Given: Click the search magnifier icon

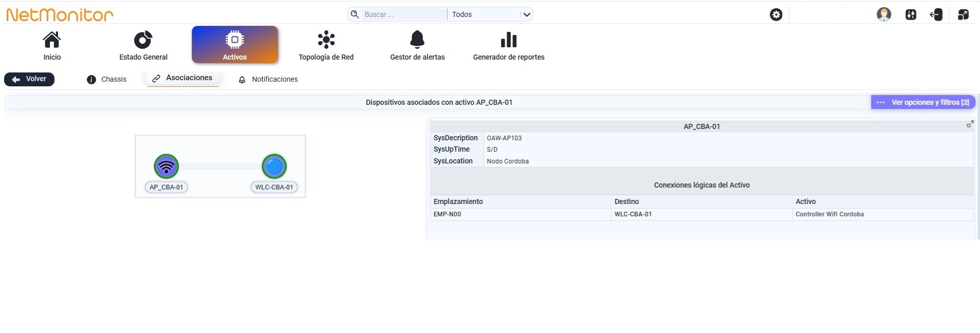Looking at the screenshot, I should click(x=355, y=14).
